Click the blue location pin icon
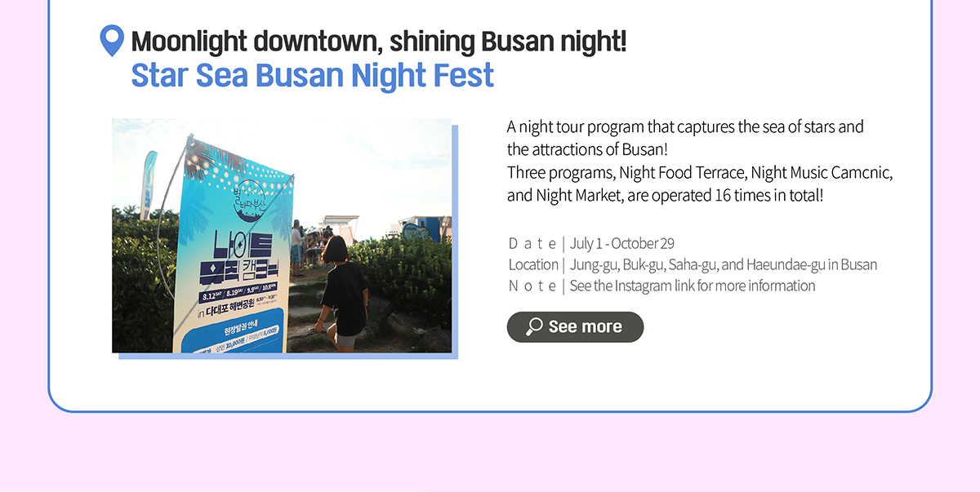The width and height of the screenshot is (980, 492). coord(111,41)
